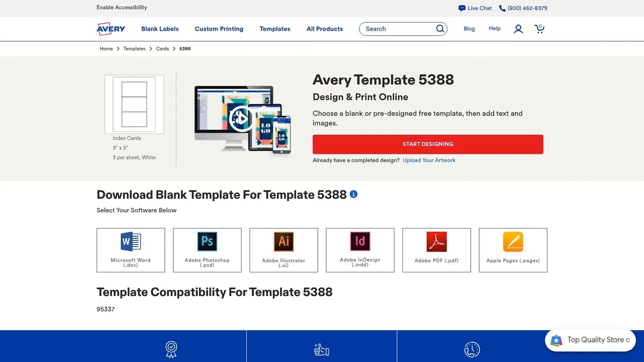The image size is (644, 362).
Task: Click the Avery logo
Action: pyautogui.click(x=111, y=29)
